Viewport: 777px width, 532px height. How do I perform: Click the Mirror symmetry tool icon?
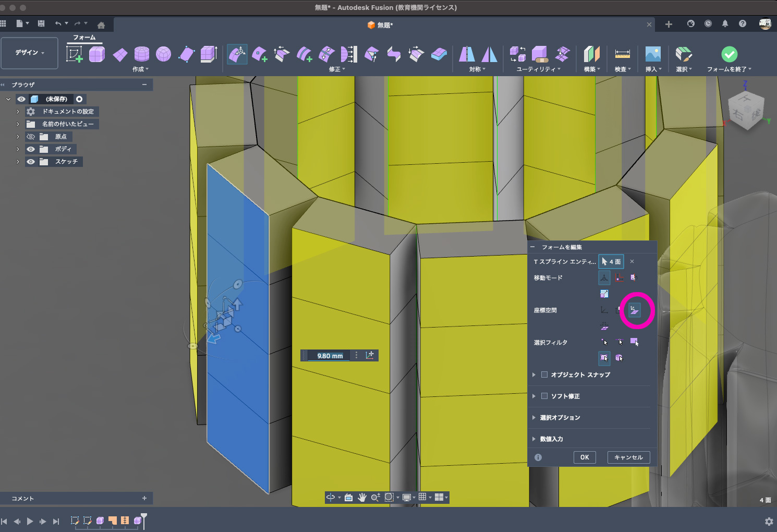(467, 54)
